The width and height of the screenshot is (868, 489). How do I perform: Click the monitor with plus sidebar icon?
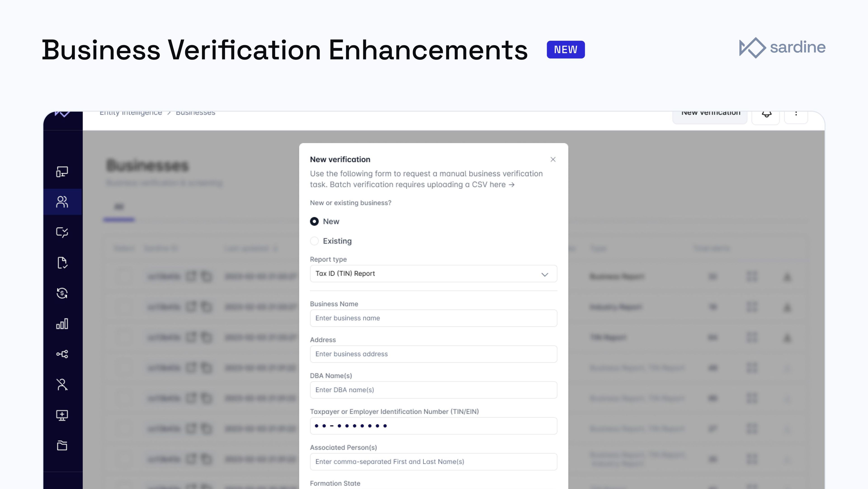(62, 415)
